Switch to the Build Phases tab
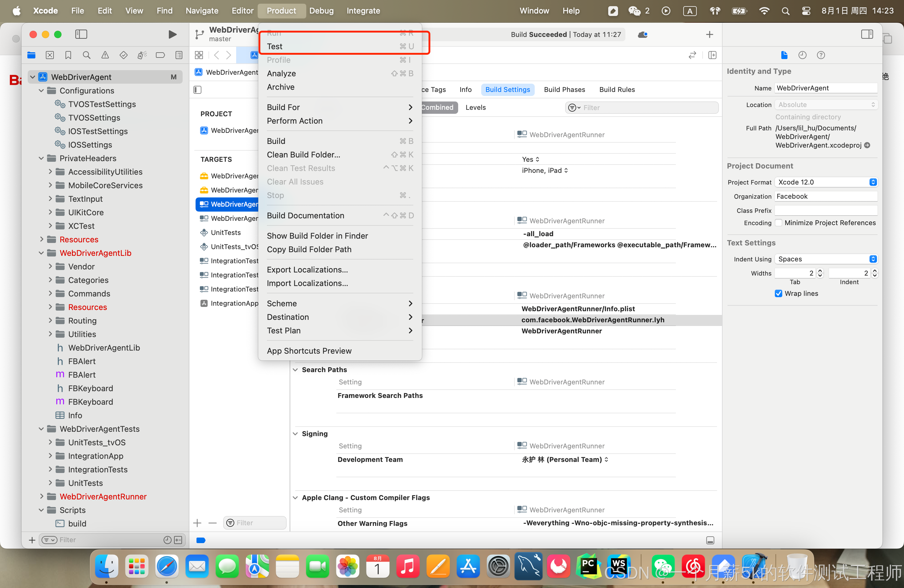Viewport: 904px width, 588px height. coord(565,89)
